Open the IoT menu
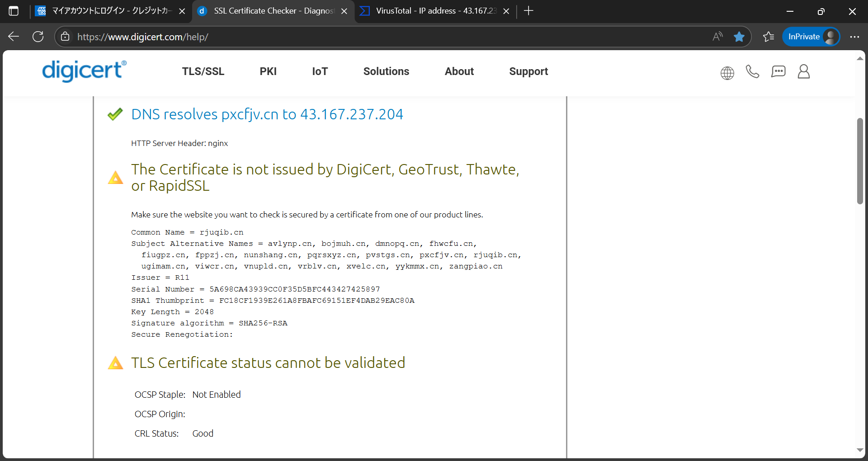 click(x=320, y=71)
